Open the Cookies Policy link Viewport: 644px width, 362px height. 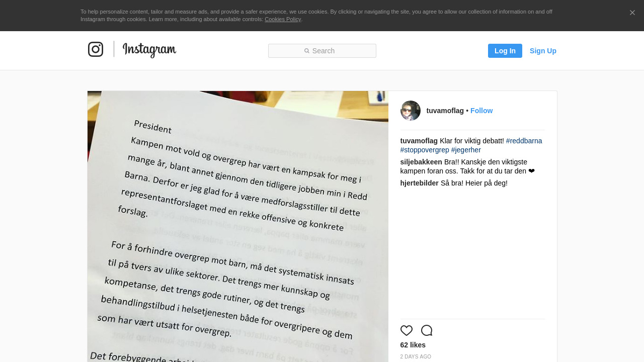[x=283, y=19]
